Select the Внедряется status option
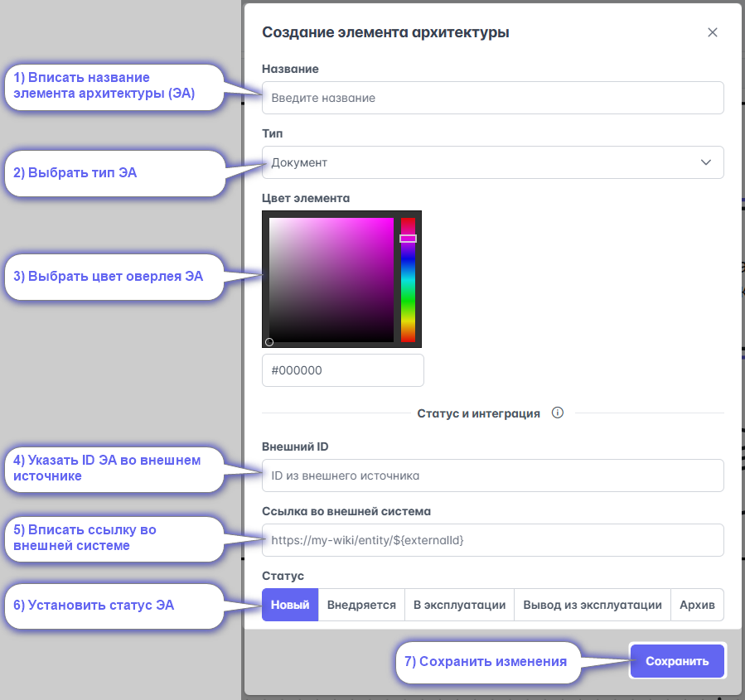The image size is (745, 700). 361,605
